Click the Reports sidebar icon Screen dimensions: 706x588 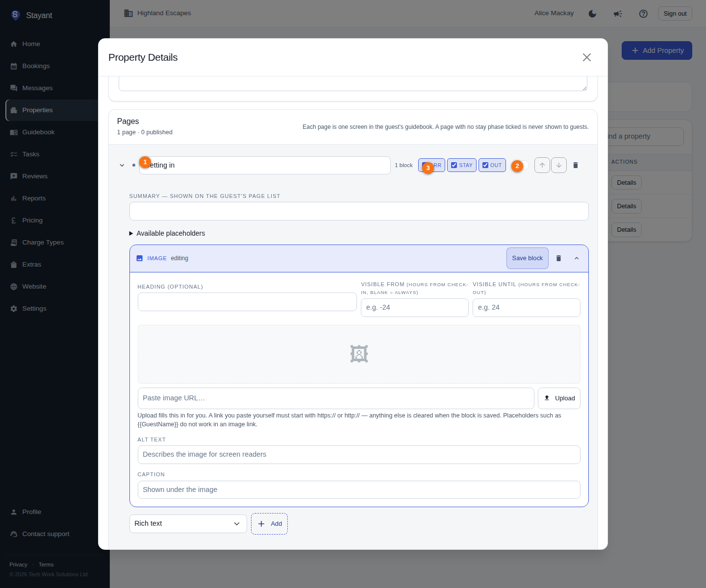pos(14,198)
